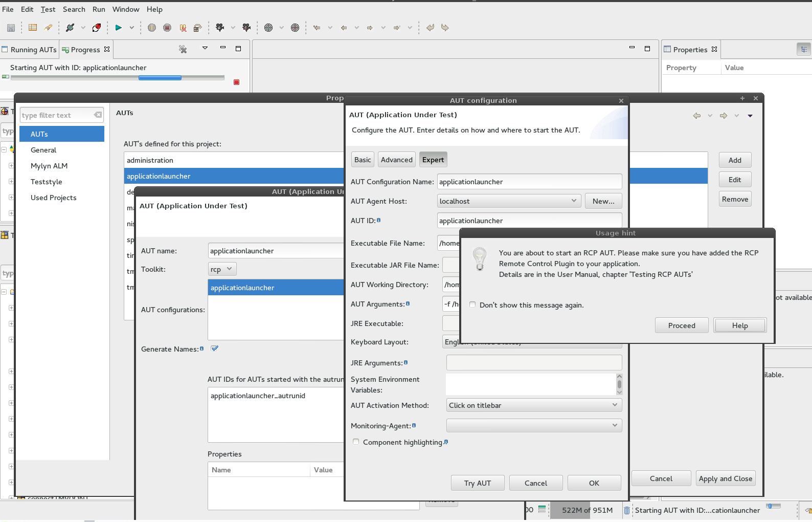812x522 pixels.
Task: Click Help in the Usage hint dialog
Action: click(x=740, y=325)
